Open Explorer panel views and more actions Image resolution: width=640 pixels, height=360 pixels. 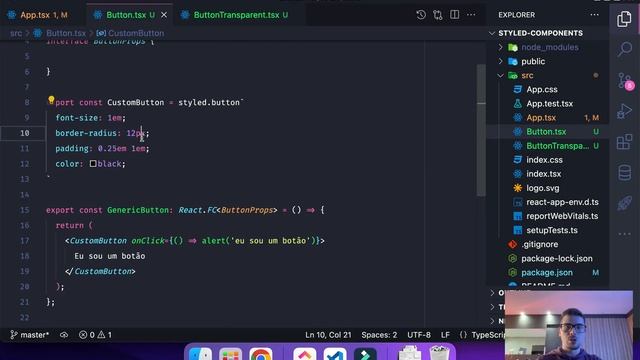594,15
